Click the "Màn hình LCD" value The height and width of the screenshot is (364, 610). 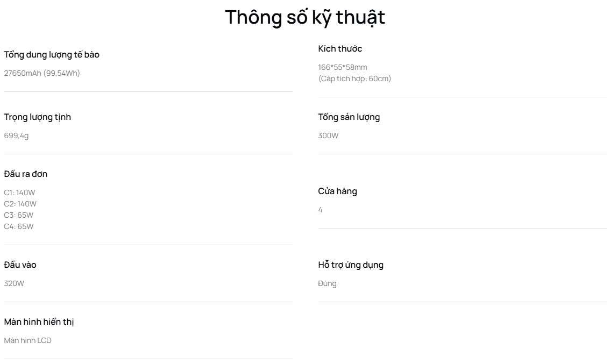pyautogui.click(x=28, y=340)
